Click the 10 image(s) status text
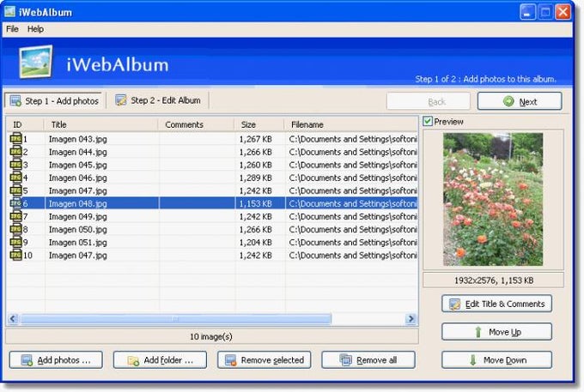This screenshot has width=584, height=392. click(211, 336)
